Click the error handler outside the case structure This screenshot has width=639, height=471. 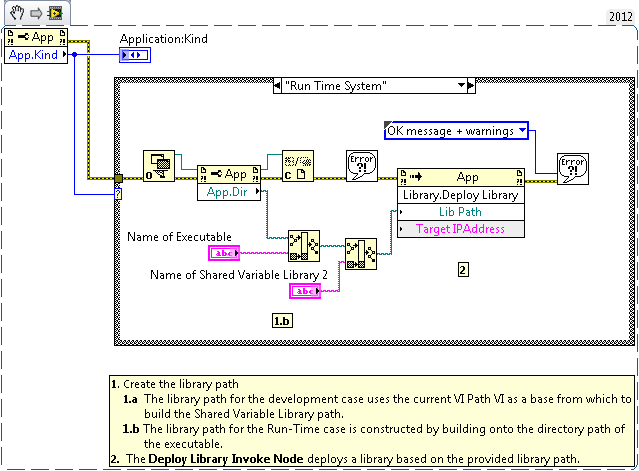573,167
